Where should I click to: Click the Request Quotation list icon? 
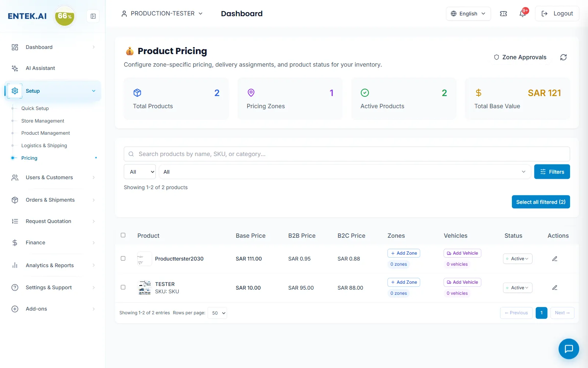coord(15,221)
